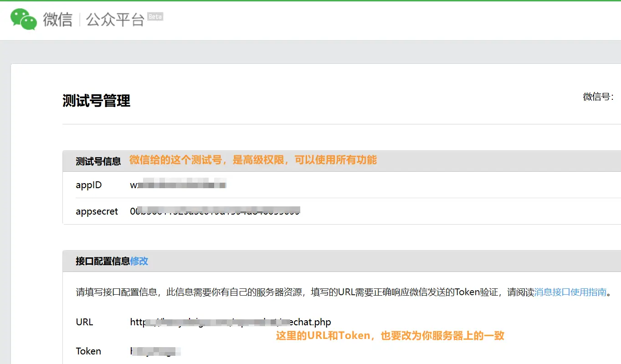Select the blurred appID value
Screen dimensions: 621x364
178,185
